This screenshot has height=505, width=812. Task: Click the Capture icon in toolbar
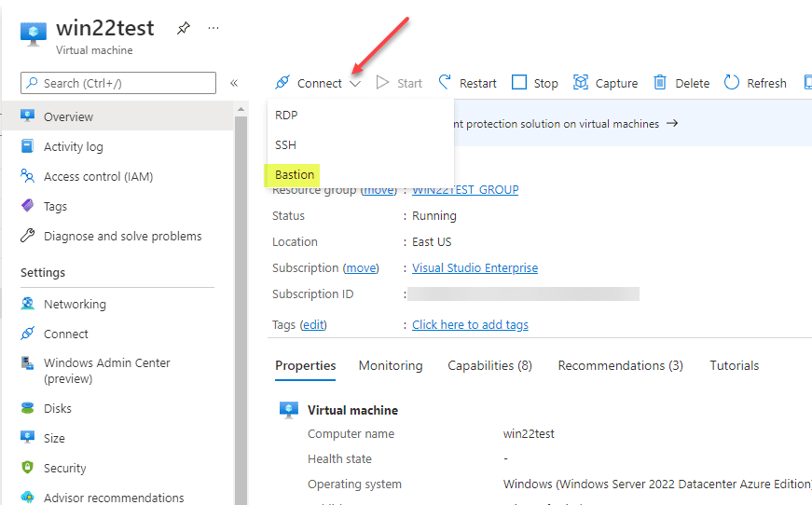(581, 83)
